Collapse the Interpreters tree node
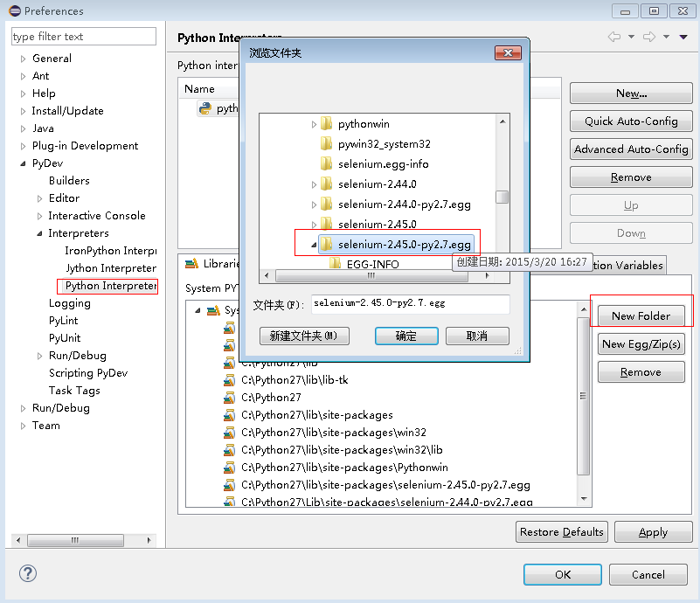This screenshot has width=700, height=603. pos(39,233)
